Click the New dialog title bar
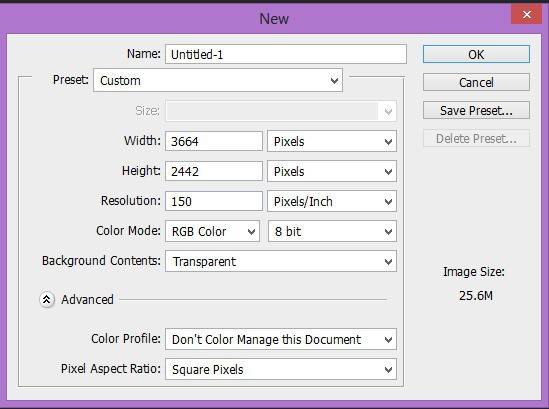This screenshot has height=409, width=549. (274, 18)
